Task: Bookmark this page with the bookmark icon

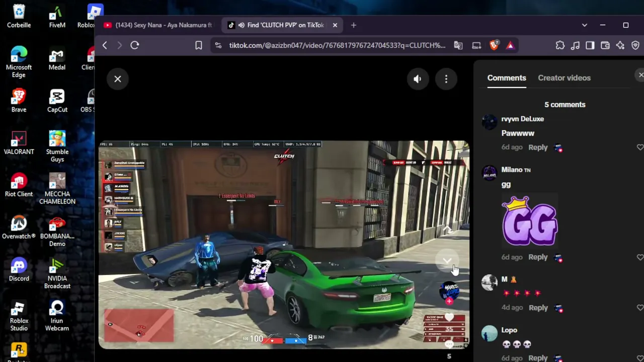Action: click(x=199, y=45)
